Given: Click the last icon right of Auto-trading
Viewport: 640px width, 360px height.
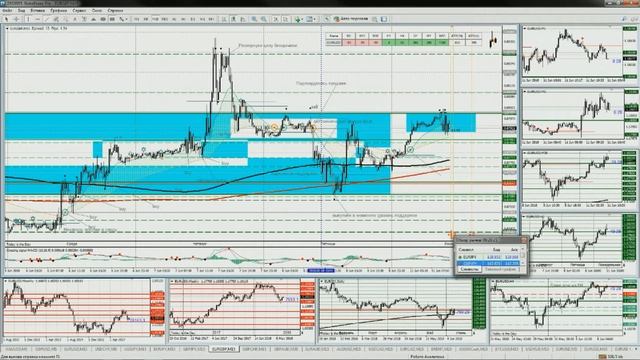Looking at the screenshot, I should coord(384,19).
